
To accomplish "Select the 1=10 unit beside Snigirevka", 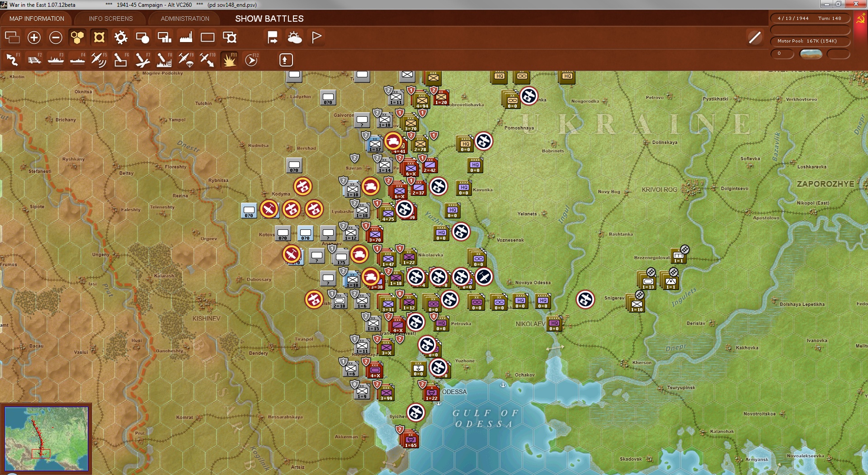I will [637, 304].
